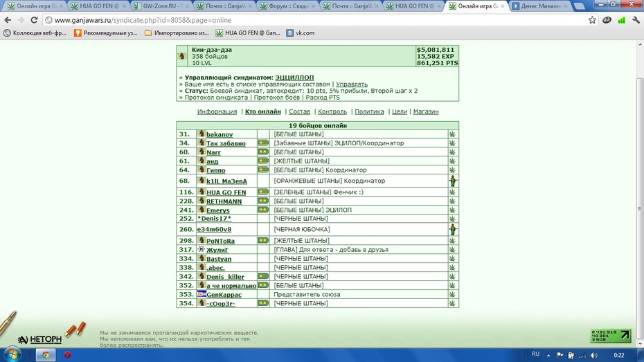This screenshot has height=362, width=644.
Task: Click the browser forward arrow
Action: 21,20
